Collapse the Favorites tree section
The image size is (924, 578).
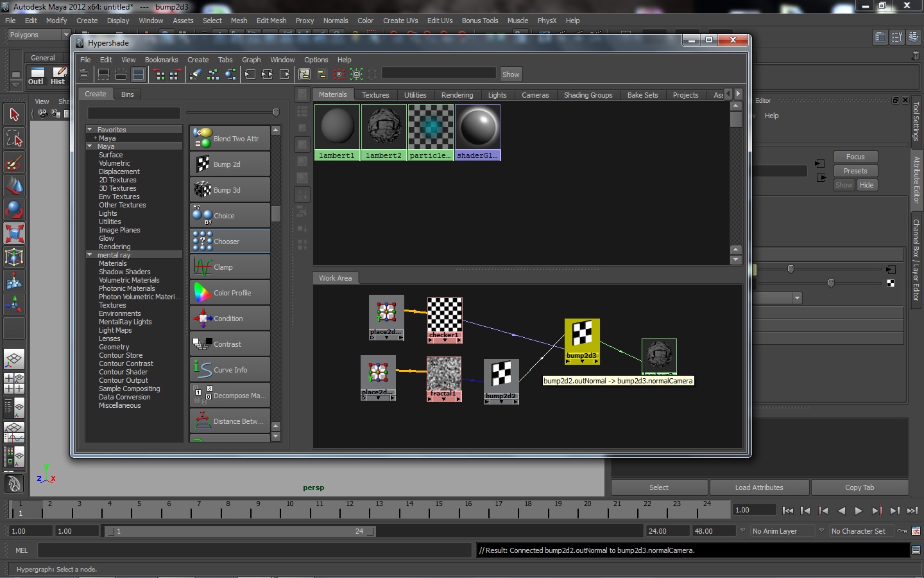point(90,130)
